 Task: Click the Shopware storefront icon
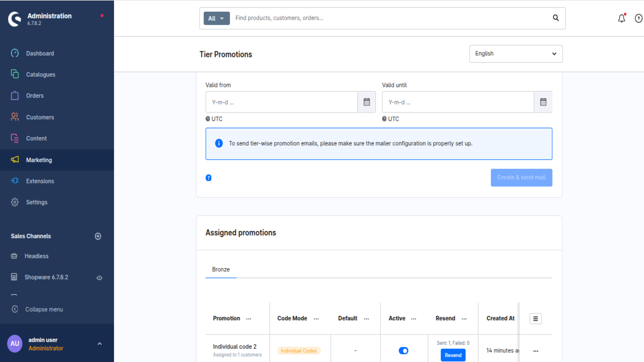(x=14, y=277)
